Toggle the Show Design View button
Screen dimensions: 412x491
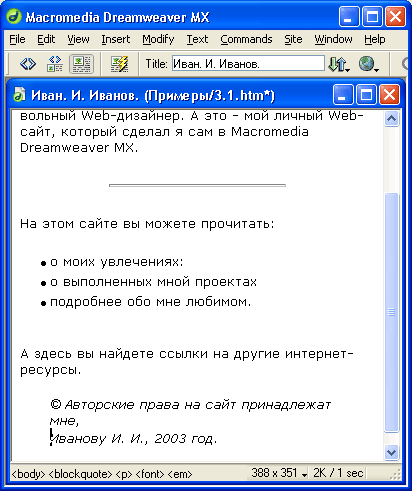tap(81, 63)
